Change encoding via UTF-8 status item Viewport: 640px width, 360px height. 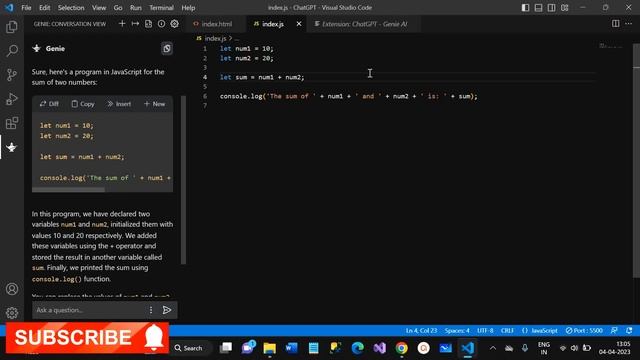pyautogui.click(x=485, y=331)
